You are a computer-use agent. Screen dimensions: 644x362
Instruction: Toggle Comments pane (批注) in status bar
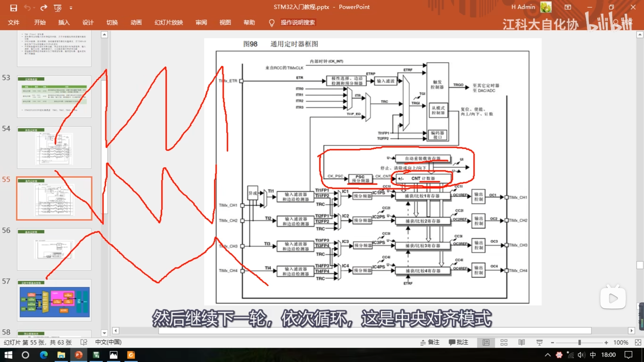tap(459, 342)
